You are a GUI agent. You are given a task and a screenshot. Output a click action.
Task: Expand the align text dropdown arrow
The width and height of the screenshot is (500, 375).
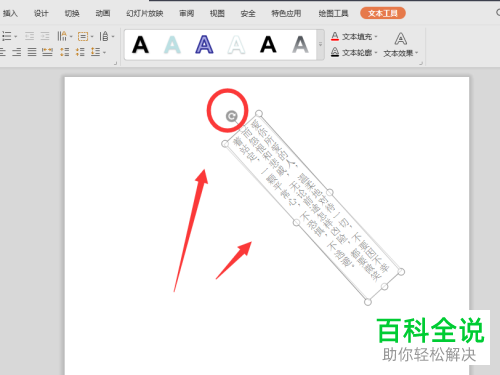(x=92, y=36)
